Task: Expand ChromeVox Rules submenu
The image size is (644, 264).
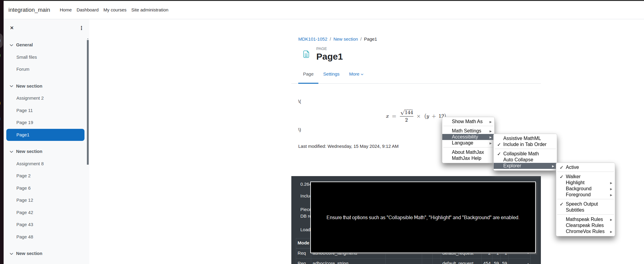Action: click(585, 231)
